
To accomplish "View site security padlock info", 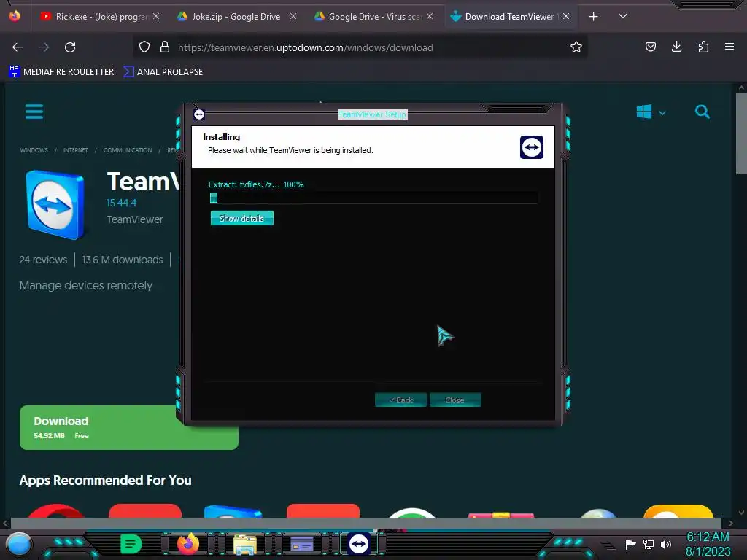I will click(x=165, y=47).
